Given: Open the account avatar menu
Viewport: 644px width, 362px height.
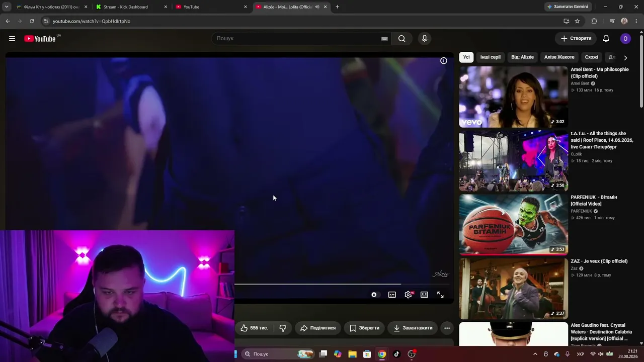Looking at the screenshot, I should (625, 39).
